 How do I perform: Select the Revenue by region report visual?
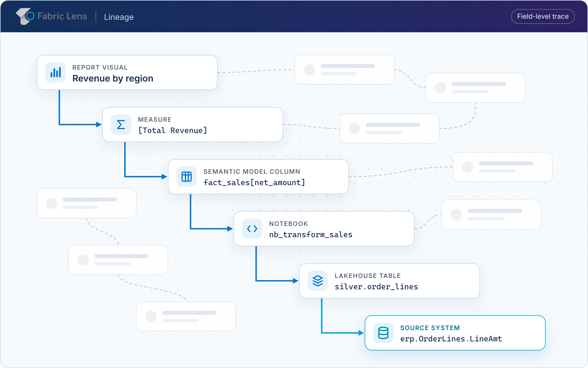pos(127,72)
